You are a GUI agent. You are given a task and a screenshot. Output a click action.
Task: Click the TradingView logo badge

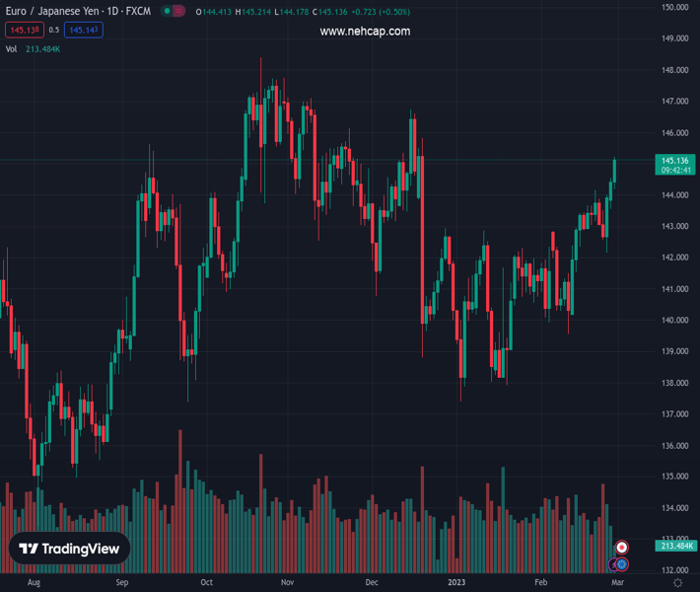tap(69, 550)
